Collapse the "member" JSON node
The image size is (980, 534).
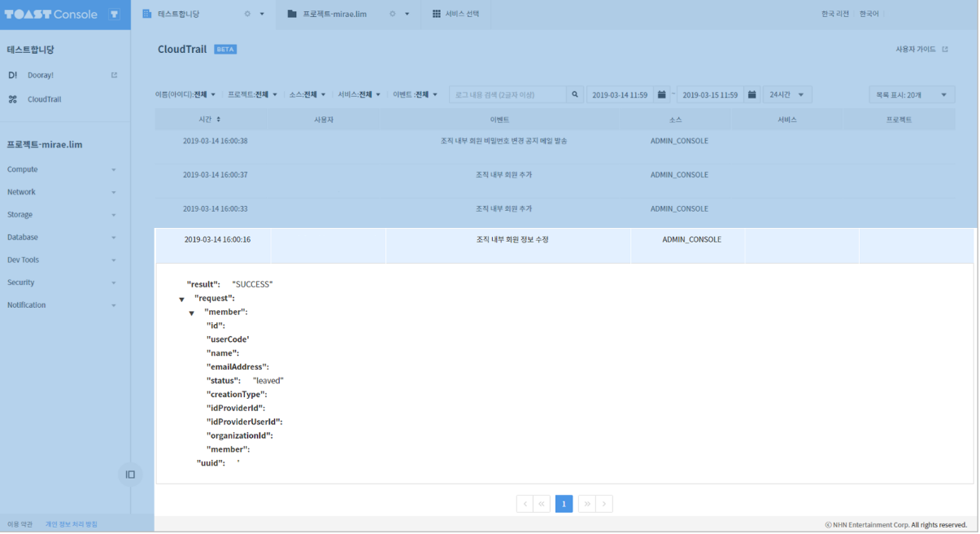(x=192, y=313)
